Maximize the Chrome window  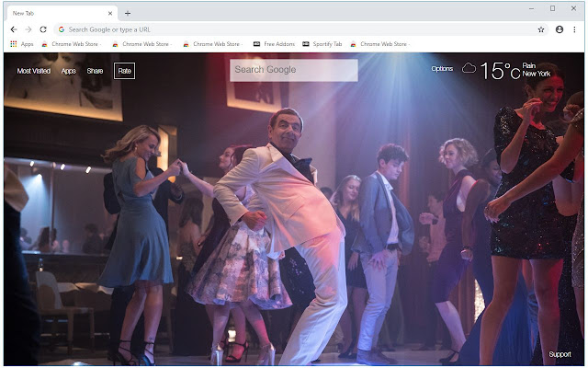552,8
